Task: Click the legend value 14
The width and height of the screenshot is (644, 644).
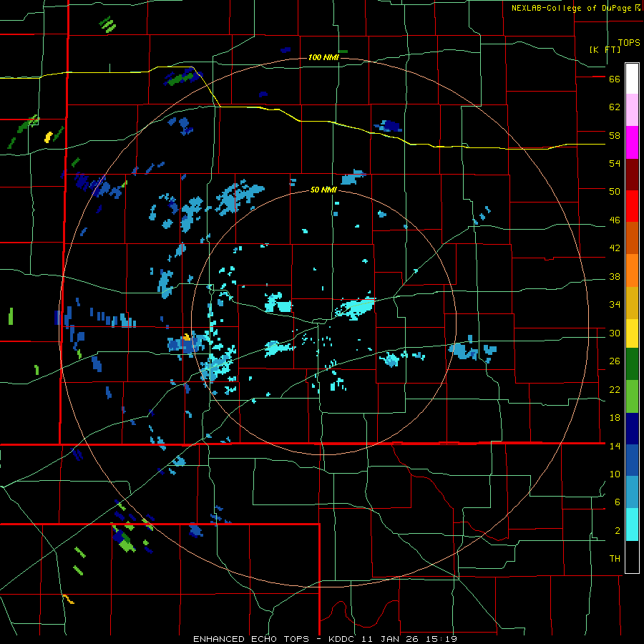Action: pyautogui.click(x=615, y=446)
